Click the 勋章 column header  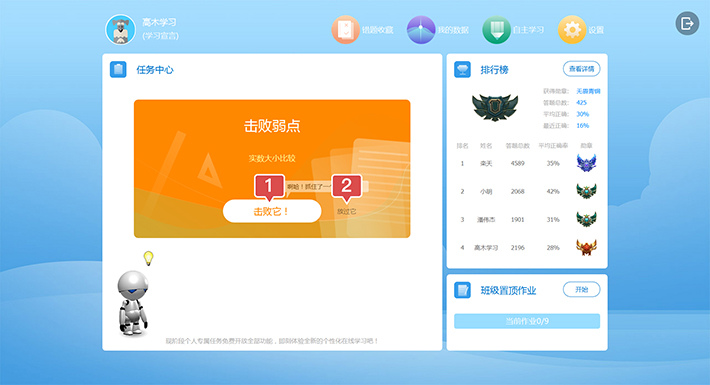[586, 146]
